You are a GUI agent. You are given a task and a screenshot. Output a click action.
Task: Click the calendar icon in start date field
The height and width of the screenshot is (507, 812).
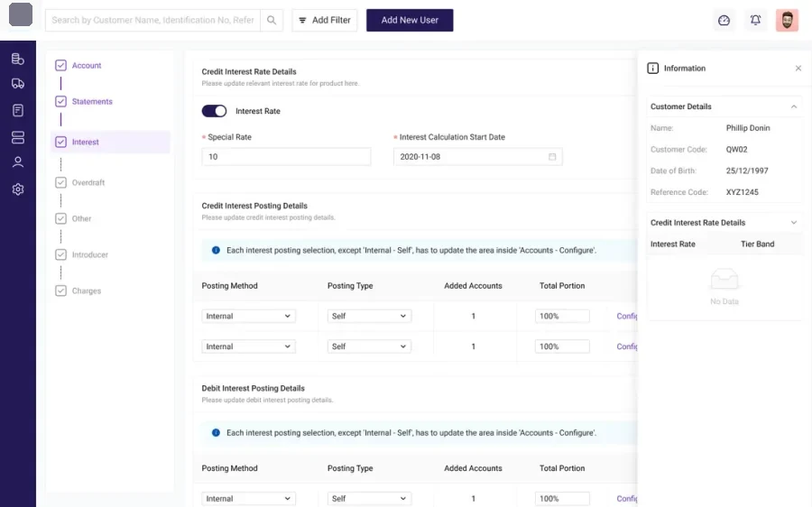[552, 157]
